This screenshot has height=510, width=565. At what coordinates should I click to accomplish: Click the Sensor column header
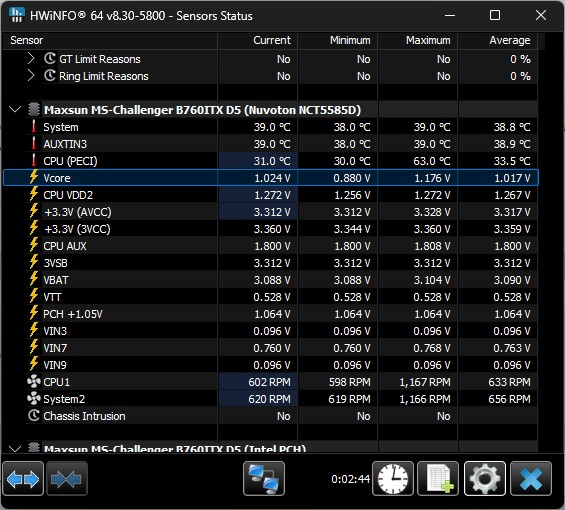(x=27, y=40)
